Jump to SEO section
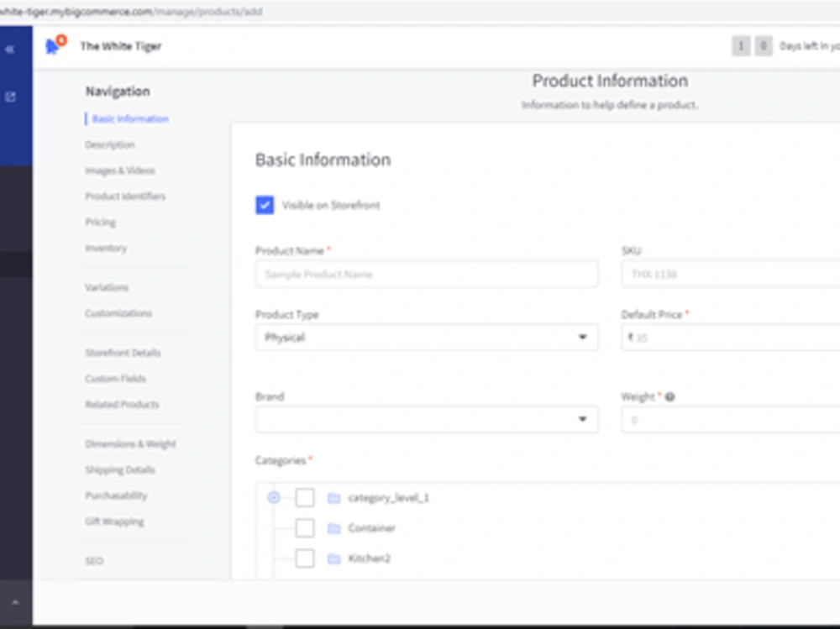The image size is (840, 629). point(94,561)
